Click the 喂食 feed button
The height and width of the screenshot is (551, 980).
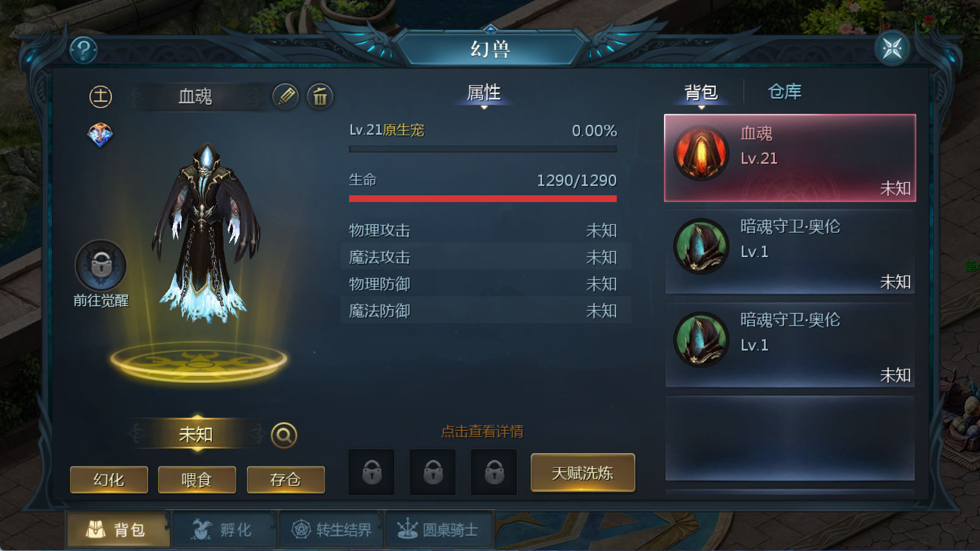197,479
